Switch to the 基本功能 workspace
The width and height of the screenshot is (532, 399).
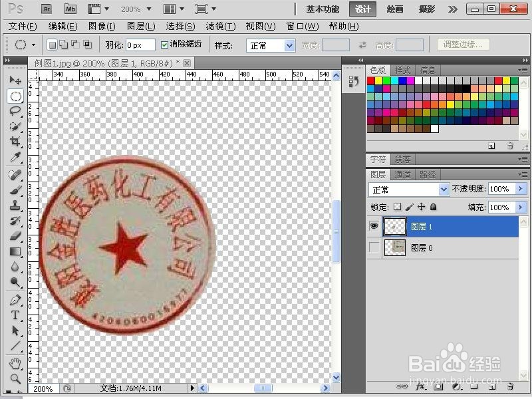(323, 9)
